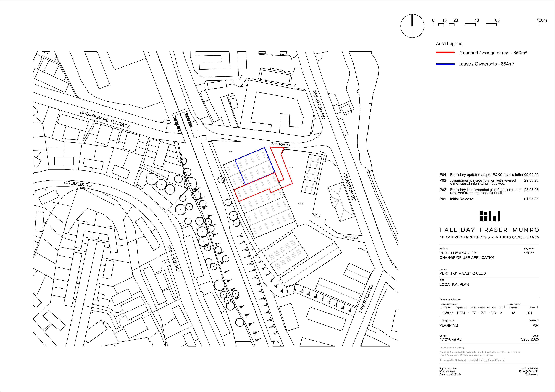Click the north arrow compass symbol
This screenshot has width=555, height=392.
point(412,26)
